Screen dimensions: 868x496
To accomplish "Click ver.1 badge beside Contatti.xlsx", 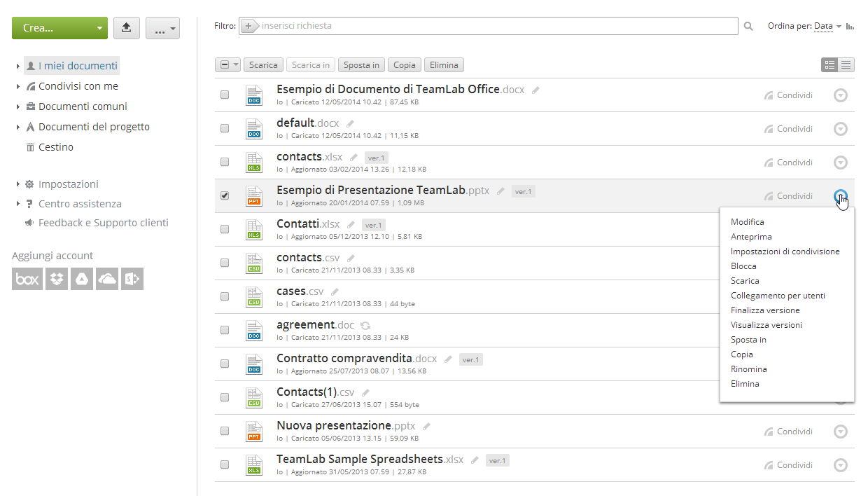I will 374,225.
